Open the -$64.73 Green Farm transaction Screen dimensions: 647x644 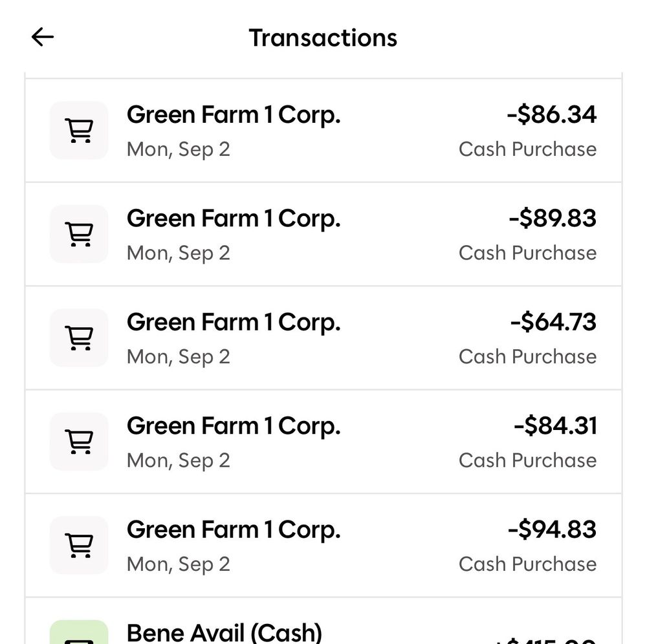pos(323,338)
